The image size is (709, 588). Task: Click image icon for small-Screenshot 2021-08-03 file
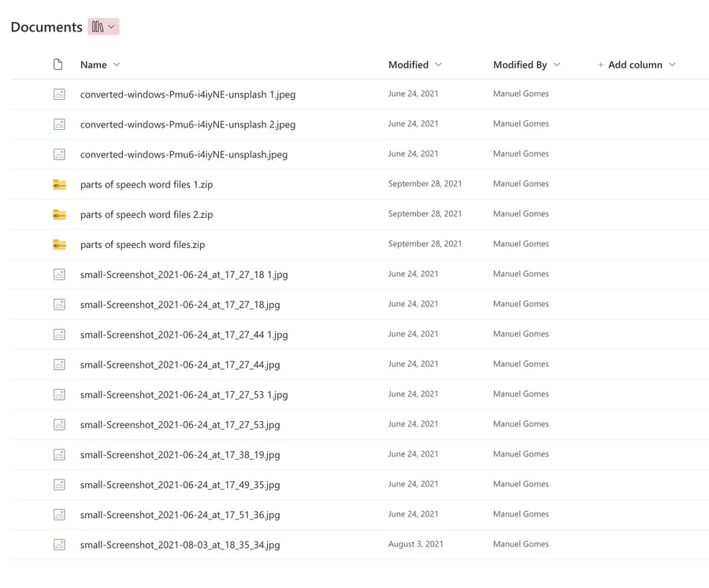click(x=59, y=545)
